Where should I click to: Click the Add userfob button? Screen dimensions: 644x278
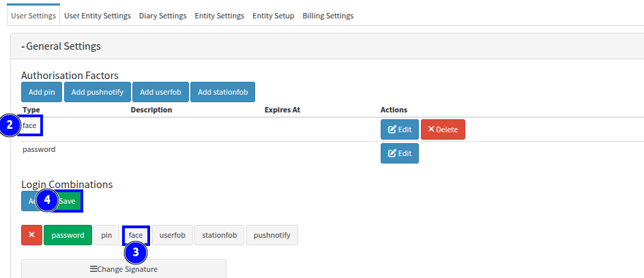(x=160, y=92)
